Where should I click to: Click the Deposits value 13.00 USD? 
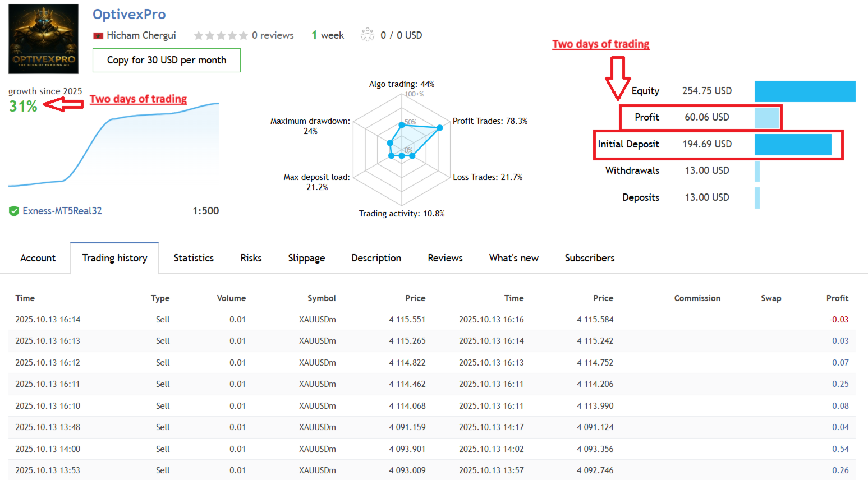pos(707,197)
